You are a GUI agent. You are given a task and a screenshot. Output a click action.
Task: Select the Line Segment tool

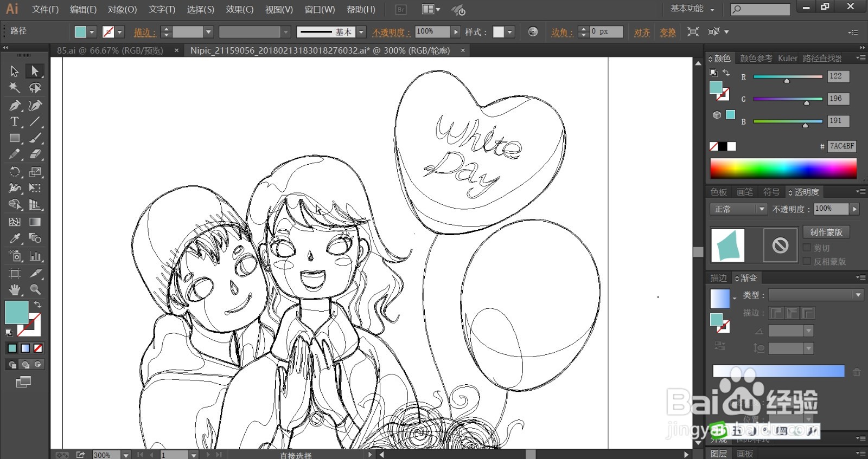[35, 121]
